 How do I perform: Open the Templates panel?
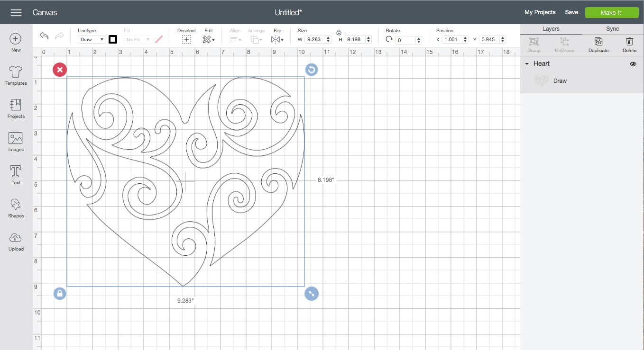(16, 75)
